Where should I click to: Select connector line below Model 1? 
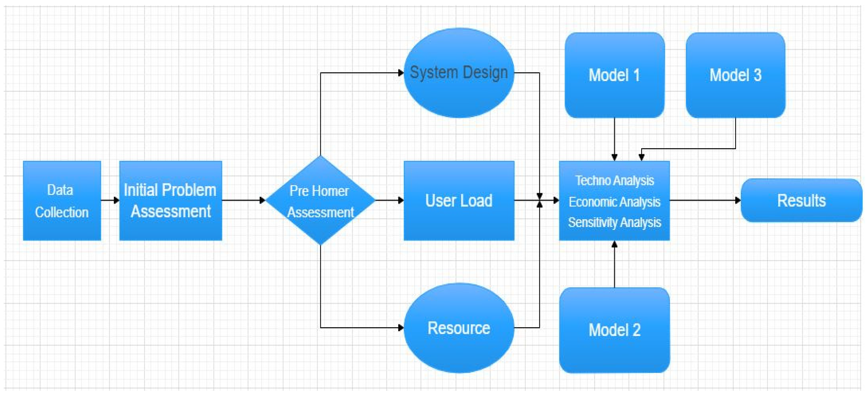tap(614, 139)
